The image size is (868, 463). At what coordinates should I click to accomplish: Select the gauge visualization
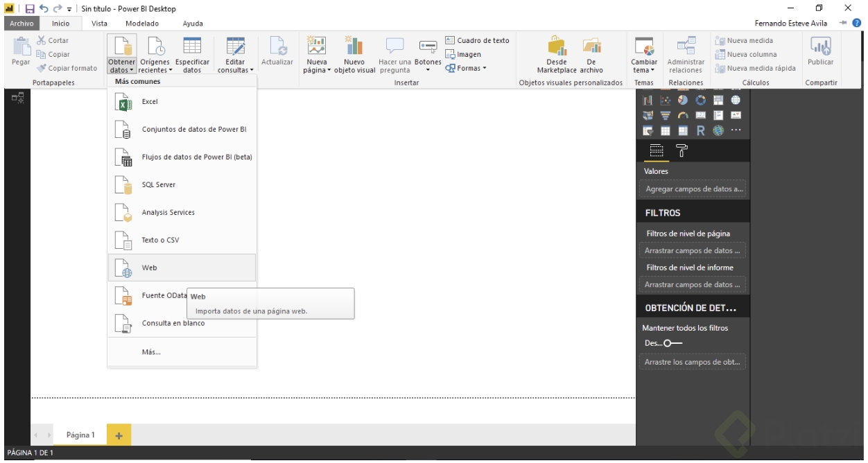[683, 115]
